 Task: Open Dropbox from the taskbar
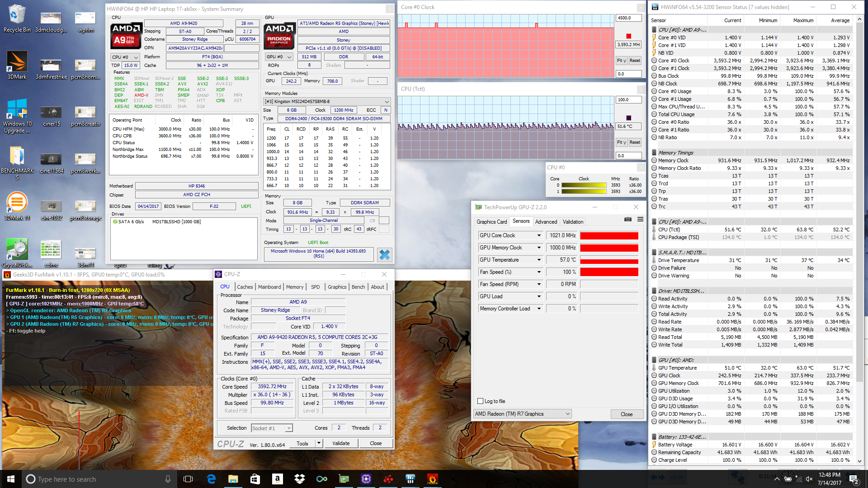[x=300, y=479]
